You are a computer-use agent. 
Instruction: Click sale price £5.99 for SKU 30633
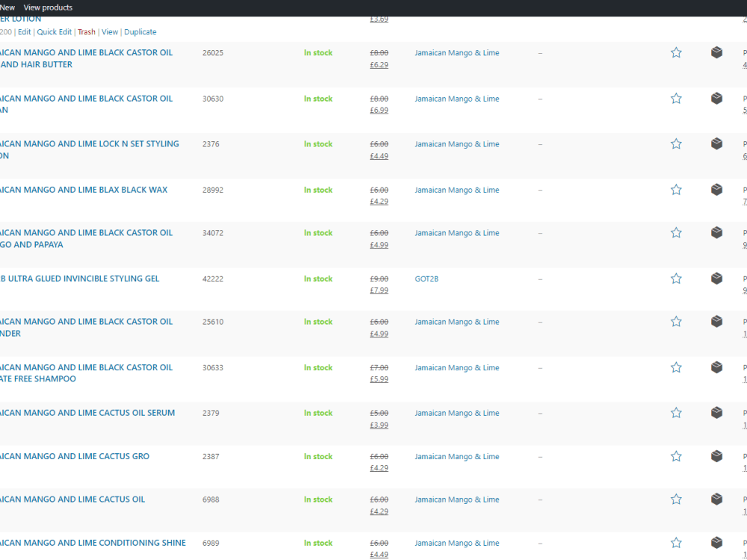(x=379, y=379)
